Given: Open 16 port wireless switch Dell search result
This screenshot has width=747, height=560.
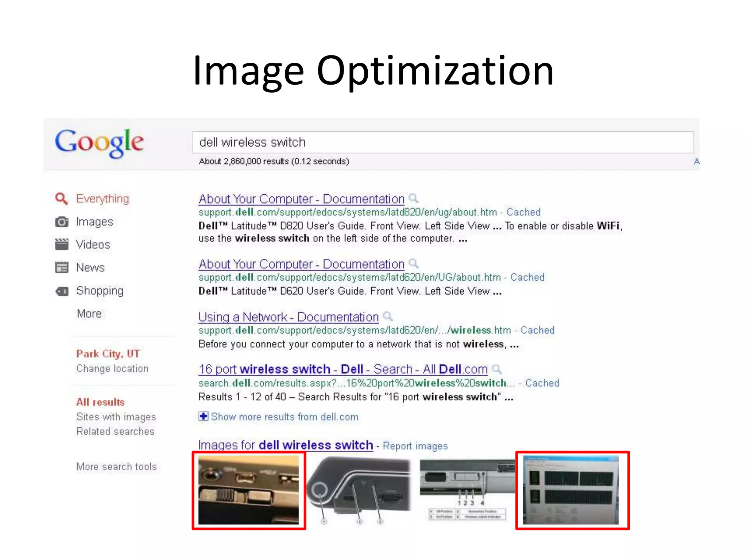Looking at the screenshot, I should [x=343, y=369].
